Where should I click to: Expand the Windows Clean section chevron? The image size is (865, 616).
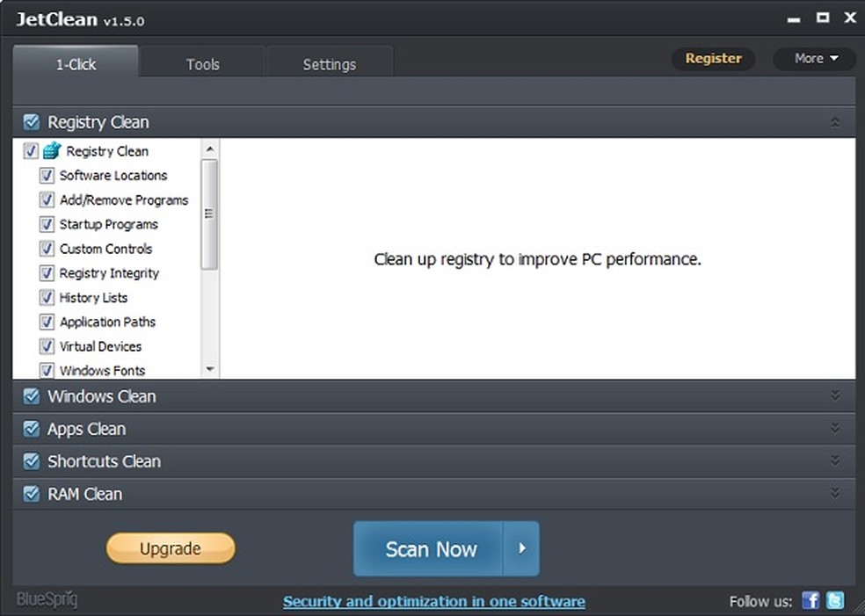(835, 395)
